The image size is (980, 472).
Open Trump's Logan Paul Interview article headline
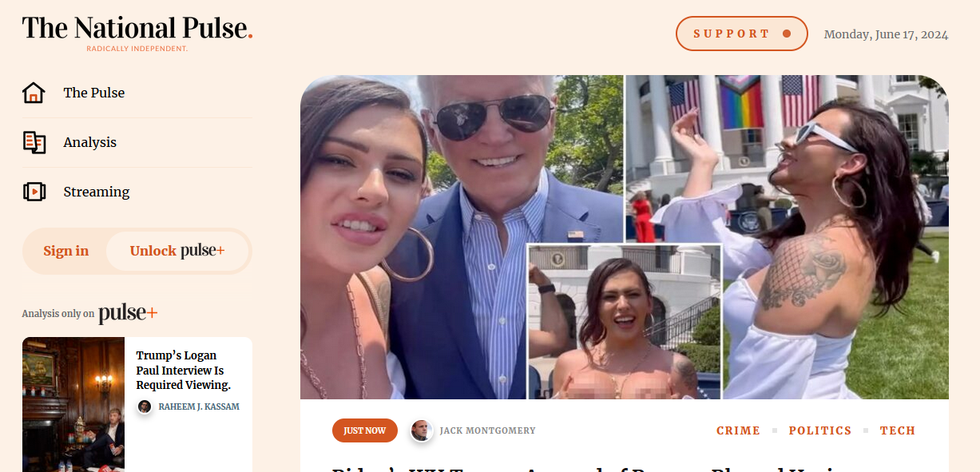184,371
